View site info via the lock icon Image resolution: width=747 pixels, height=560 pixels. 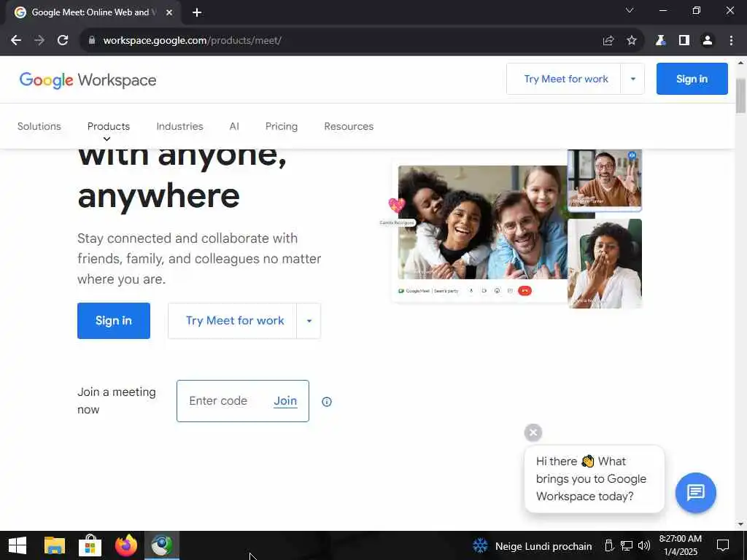click(x=92, y=41)
